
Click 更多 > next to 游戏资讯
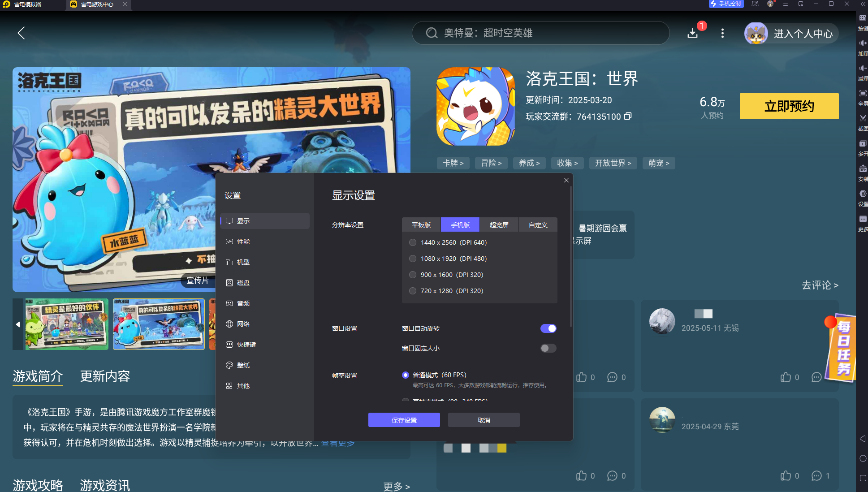397,486
